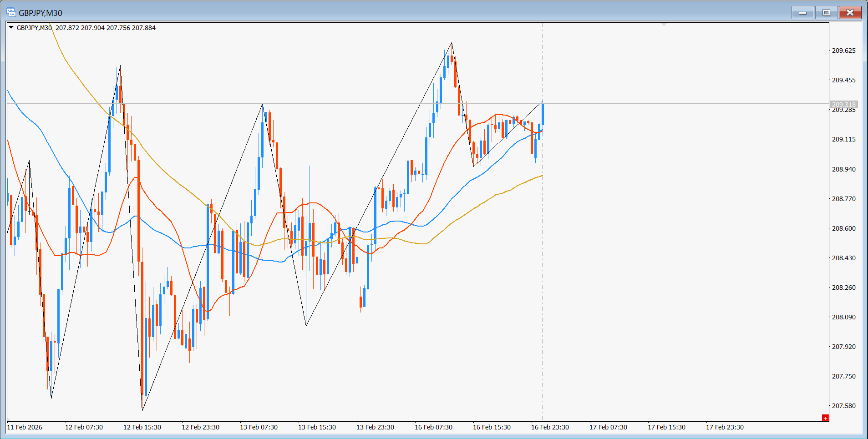Screen dimensions: 868x439
Task: Expand the GBPJPY,M30 dropdown arrow
Action: (x=11, y=28)
